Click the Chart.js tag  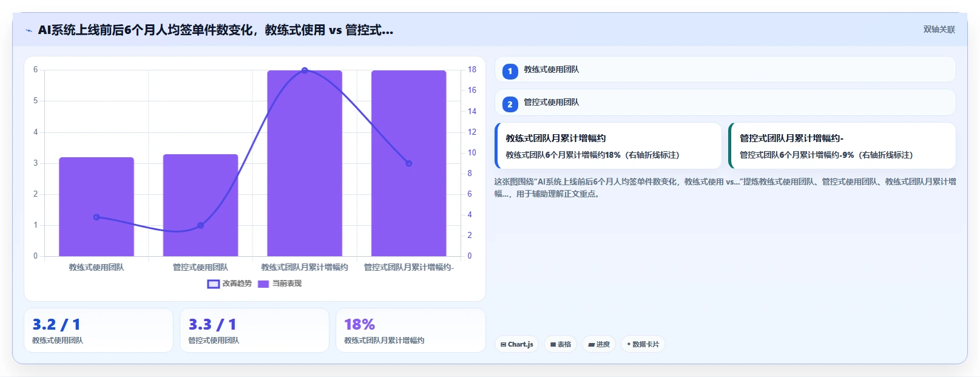click(x=517, y=344)
